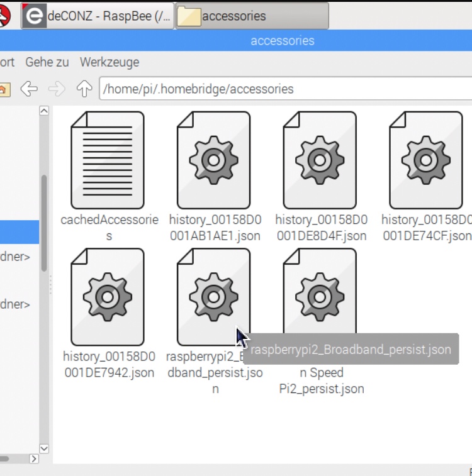Click the sidebar vertical scrollbar thumb
This screenshot has width=472, height=476.
click(x=44, y=220)
